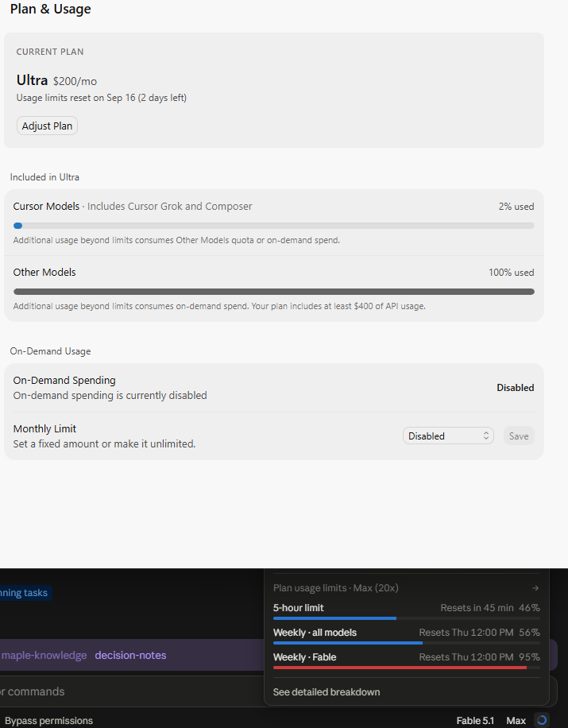Click the dropdown chevron arrows on Monthly Limit
The height and width of the screenshot is (728, 568).
[486, 436]
